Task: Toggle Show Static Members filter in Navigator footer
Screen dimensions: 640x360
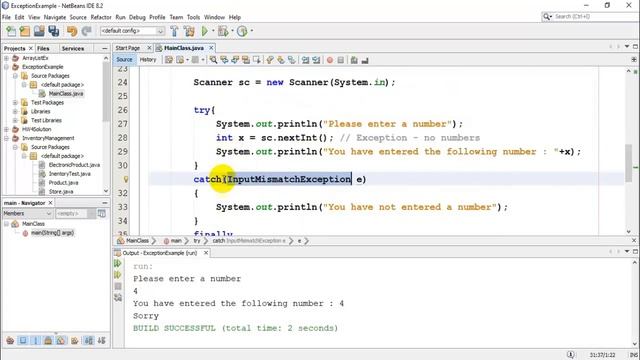Action: click(36, 340)
